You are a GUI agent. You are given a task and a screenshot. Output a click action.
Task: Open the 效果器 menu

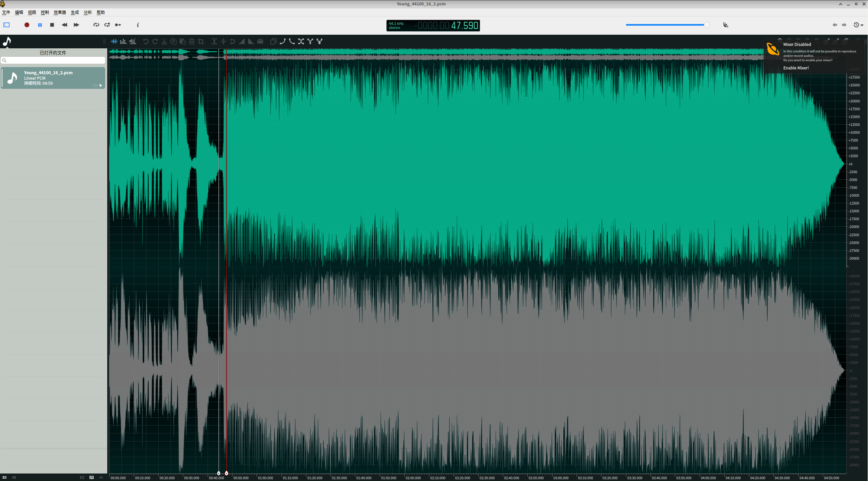(x=60, y=13)
